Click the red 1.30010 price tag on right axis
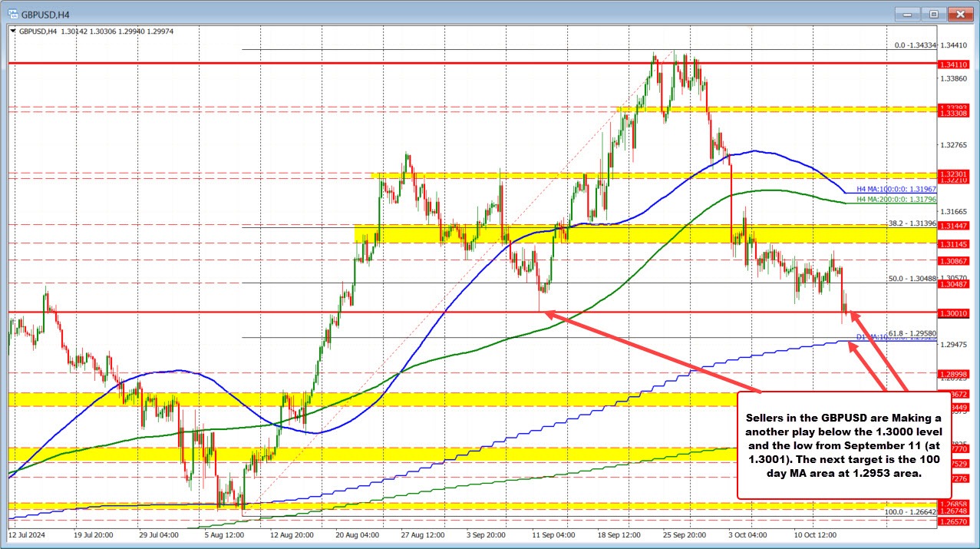 pyautogui.click(x=954, y=313)
